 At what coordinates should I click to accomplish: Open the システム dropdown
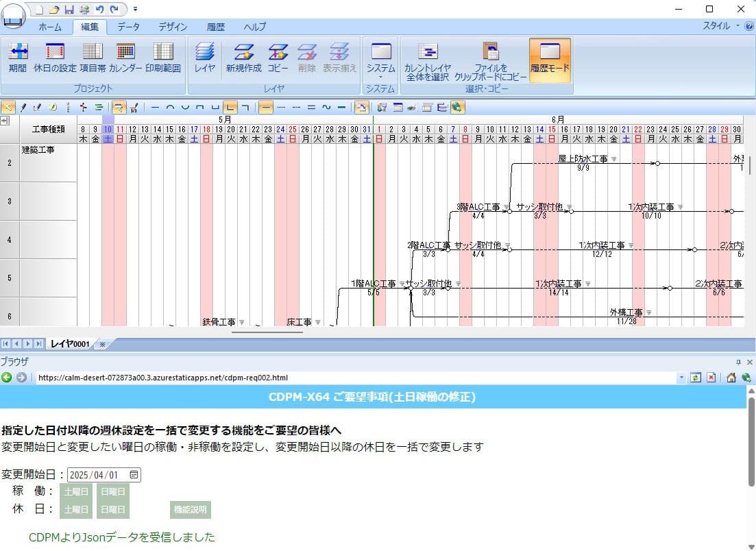pyautogui.click(x=380, y=60)
